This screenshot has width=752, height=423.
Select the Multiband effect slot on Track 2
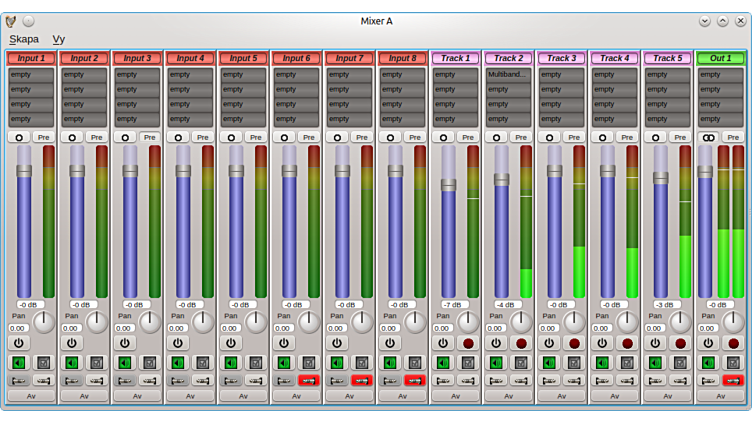508,74
